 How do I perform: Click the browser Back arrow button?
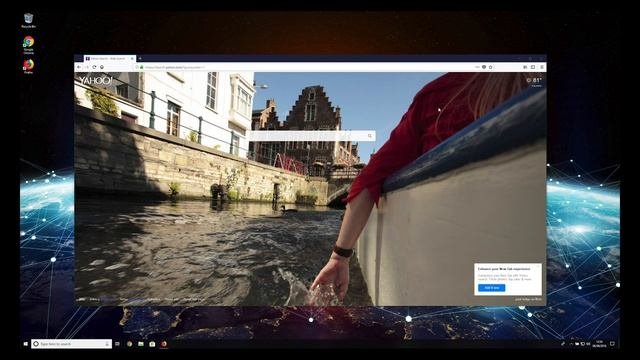[x=79, y=67]
